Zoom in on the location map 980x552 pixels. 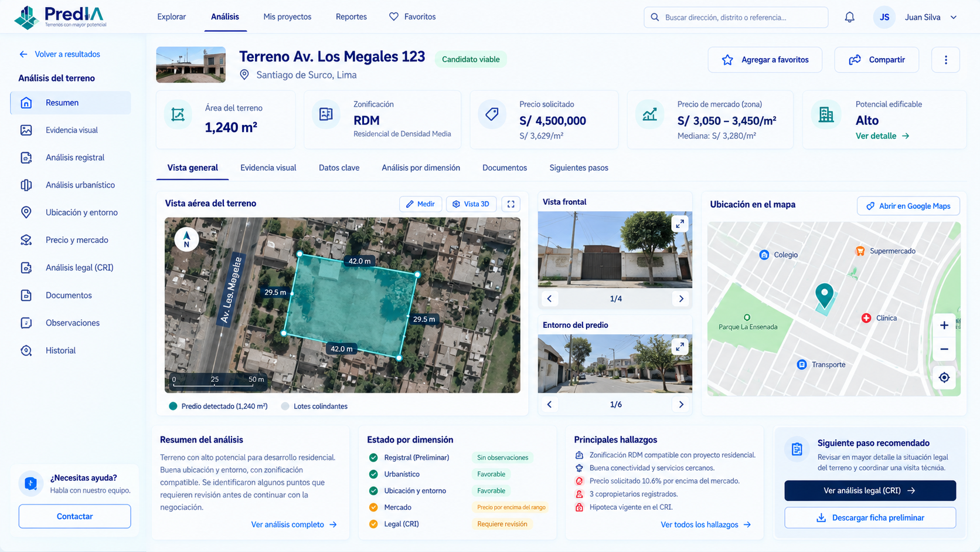pos(944,325)
